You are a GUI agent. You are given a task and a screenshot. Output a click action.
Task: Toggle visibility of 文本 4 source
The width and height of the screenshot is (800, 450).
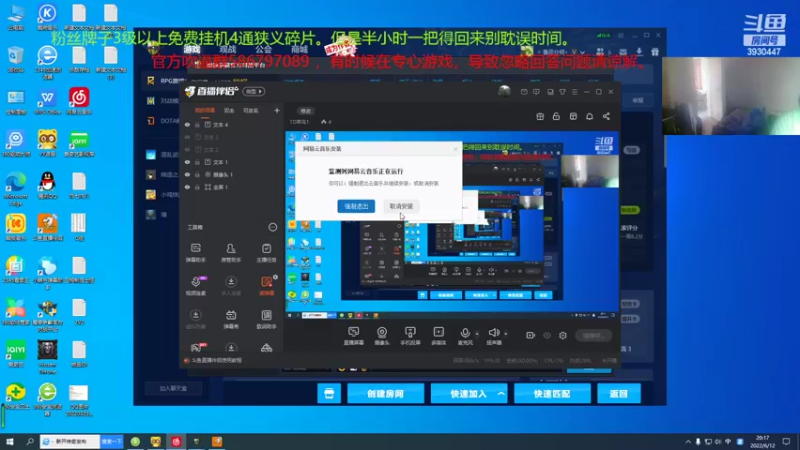coord(187,124)
